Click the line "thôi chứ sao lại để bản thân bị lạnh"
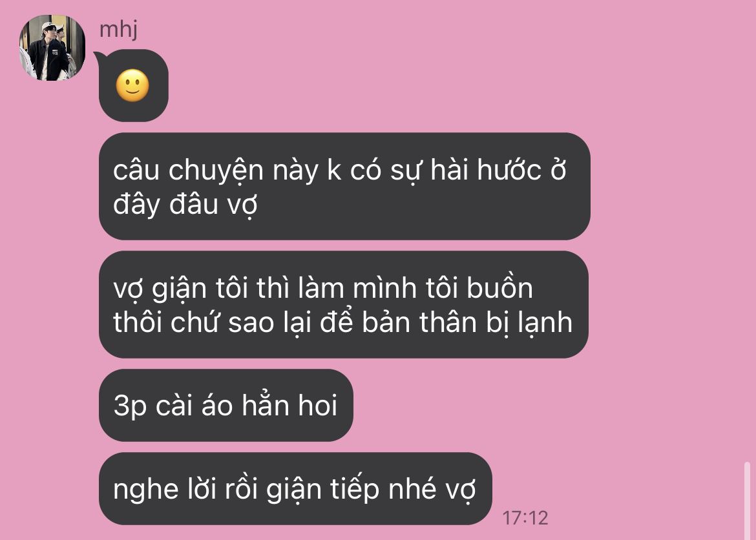The width and height of the screenshot is (756, 540). pos(343,322)
